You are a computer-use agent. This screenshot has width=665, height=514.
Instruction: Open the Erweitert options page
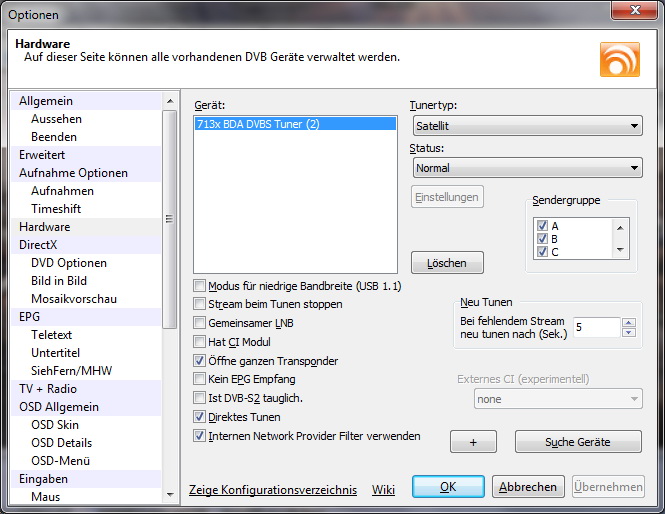[86, 155]
